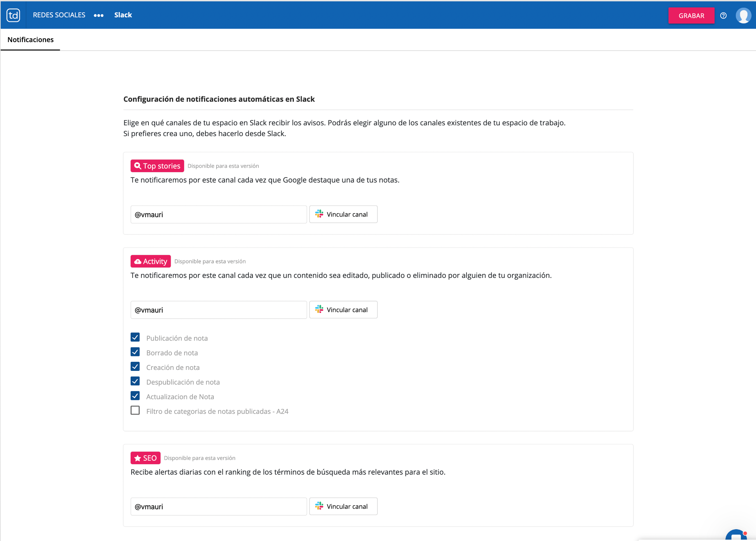This screenshot has height=541, width=756.
Task: Enable Filtro de categorias A24 checkbox
Action: point(135,410)
